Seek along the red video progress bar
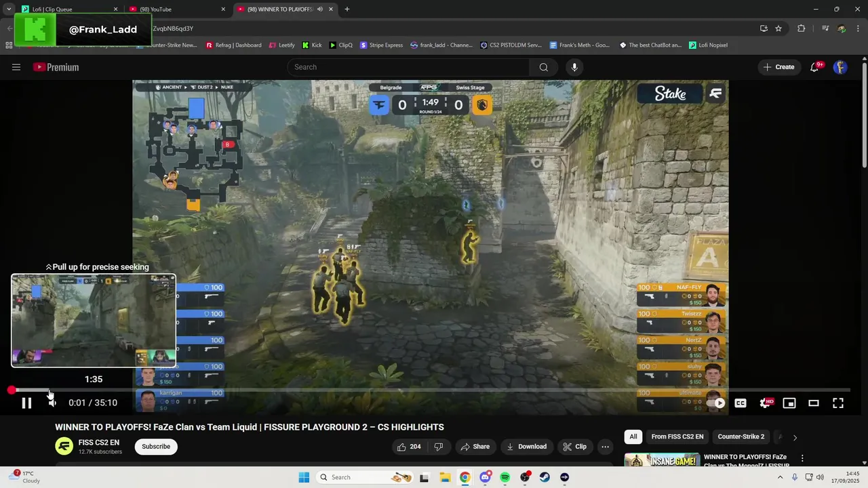 431,390
